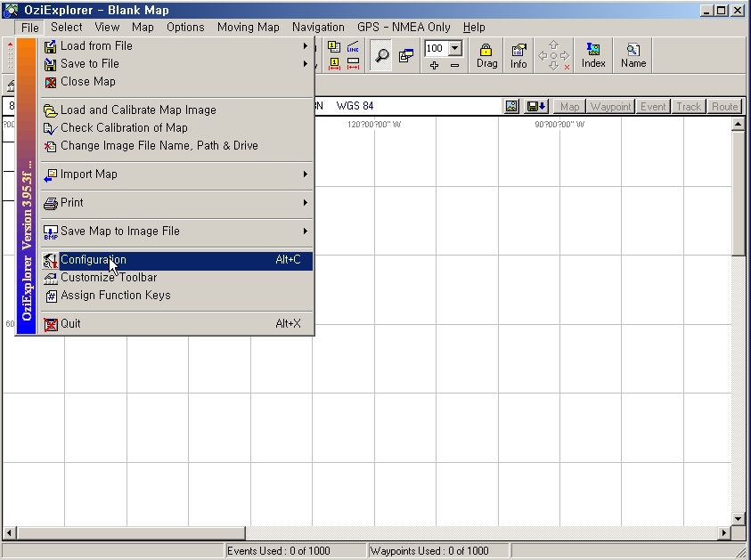The width and height of the screenshot is (751, 560).
Task: Open the Options menu
Action: point(185,28)
